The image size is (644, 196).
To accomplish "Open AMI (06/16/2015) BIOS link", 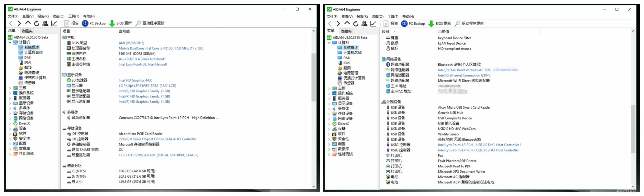I will pyautogui.click(x=131, y=43).
